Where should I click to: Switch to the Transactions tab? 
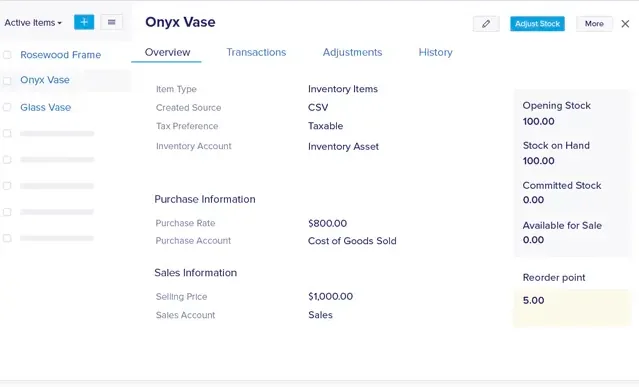256,52
